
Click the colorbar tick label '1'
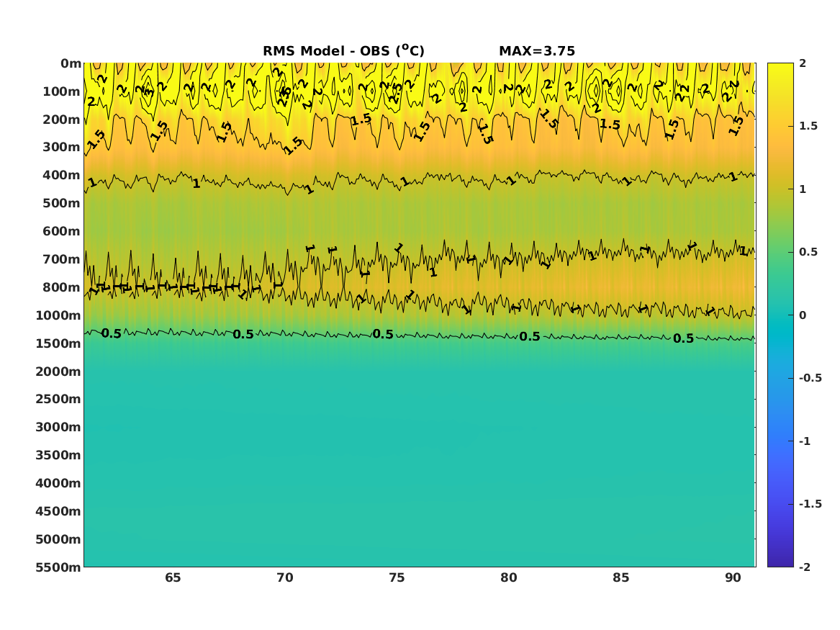[x=803, y=189]
